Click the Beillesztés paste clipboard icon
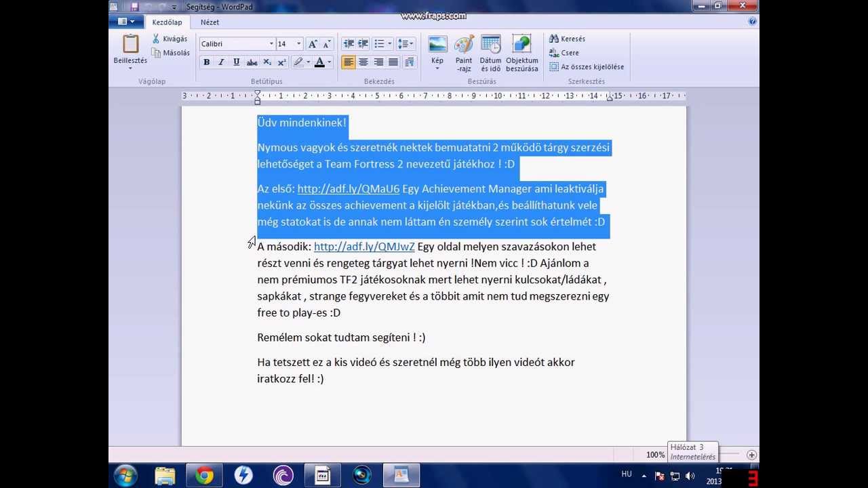The height and width of the screenshot is (488, 868). pyautogui.click(x=130, y=44)
